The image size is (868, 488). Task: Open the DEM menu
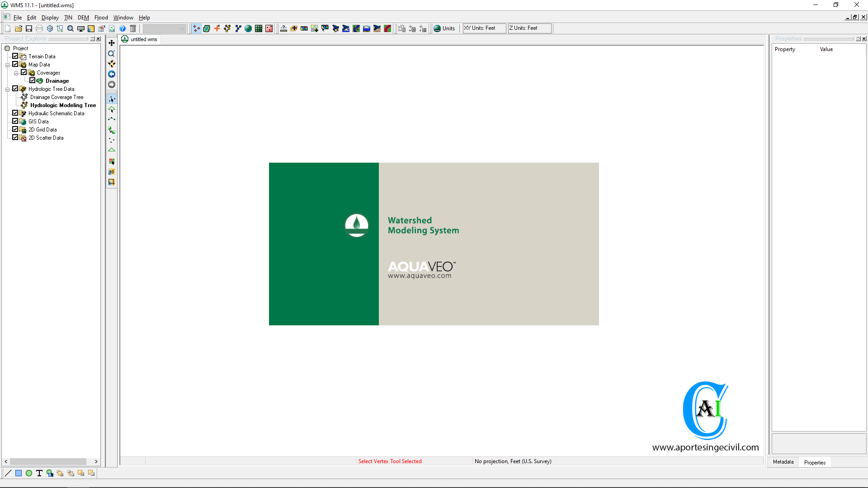(83, 18)
